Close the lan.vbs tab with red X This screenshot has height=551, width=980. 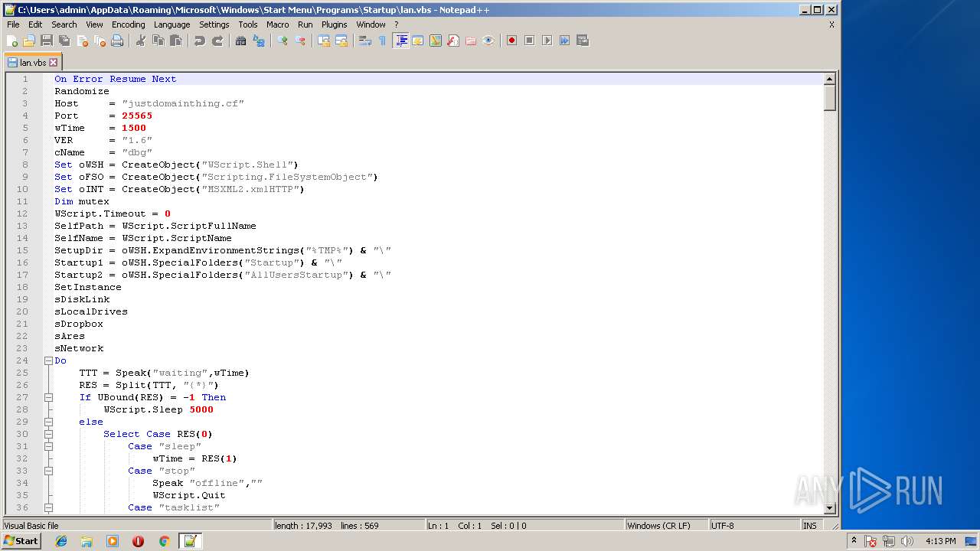[x=54, y=63]
